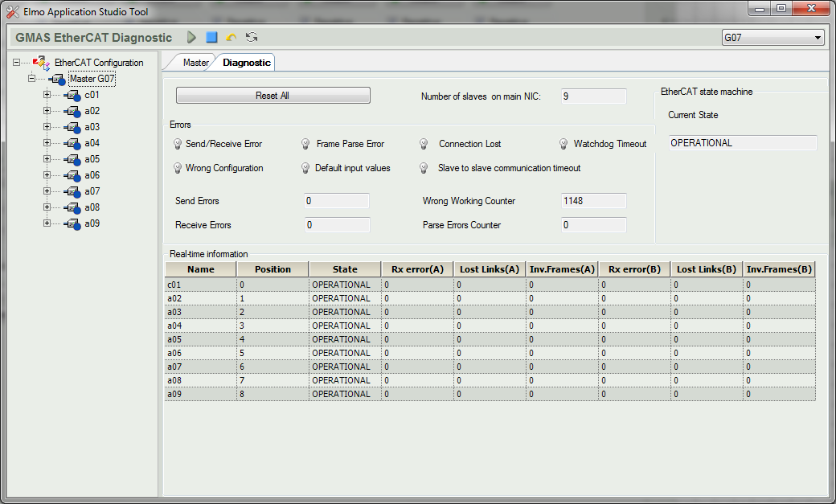Collapse the EtherCAT Configuration tree node
836x504 pixels.
(17, 63)
